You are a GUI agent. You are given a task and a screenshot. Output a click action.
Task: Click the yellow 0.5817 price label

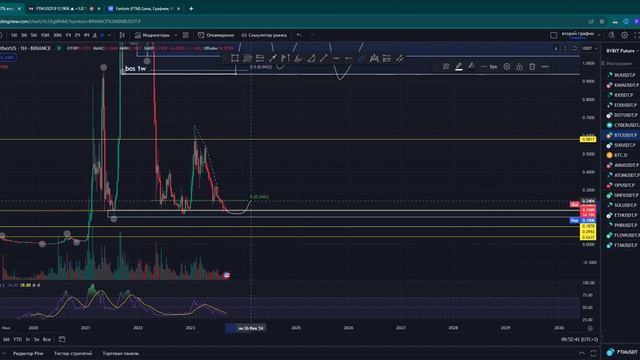pos(588,140)
